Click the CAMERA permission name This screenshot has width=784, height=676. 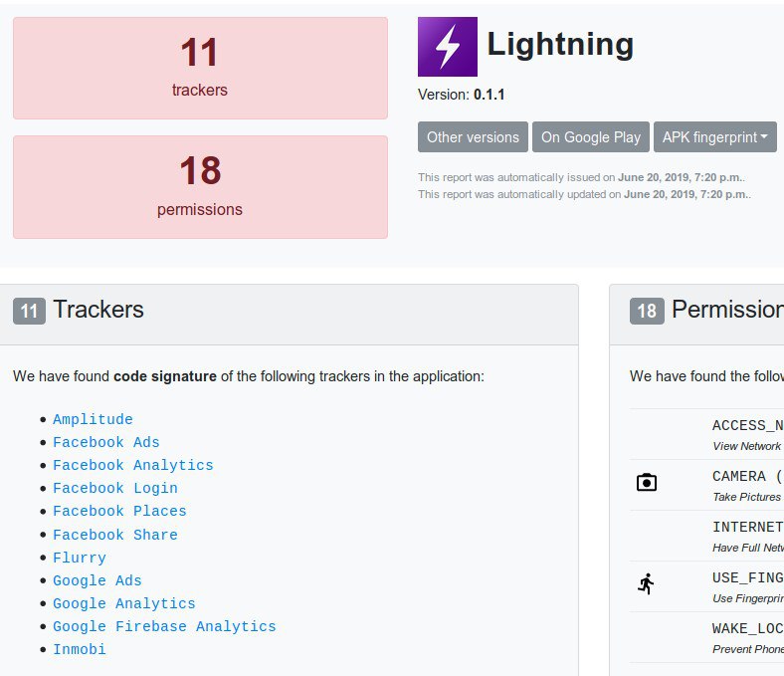(x=739, y=476)
